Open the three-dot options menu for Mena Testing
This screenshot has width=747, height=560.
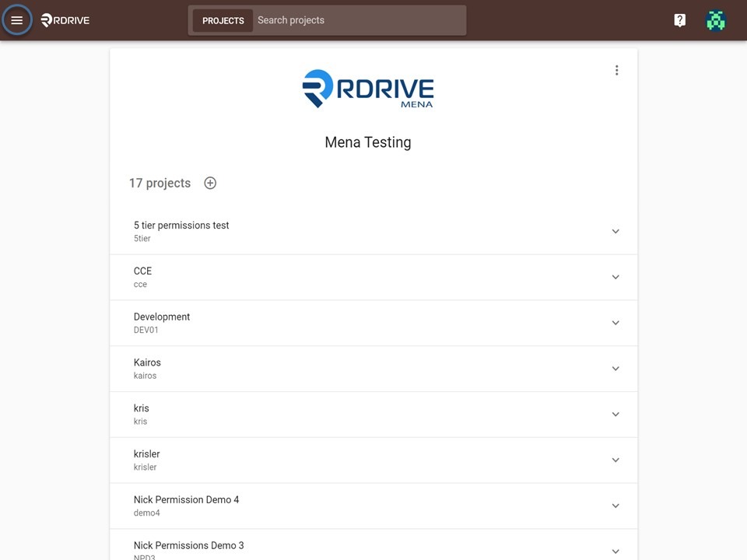[616, 71]
